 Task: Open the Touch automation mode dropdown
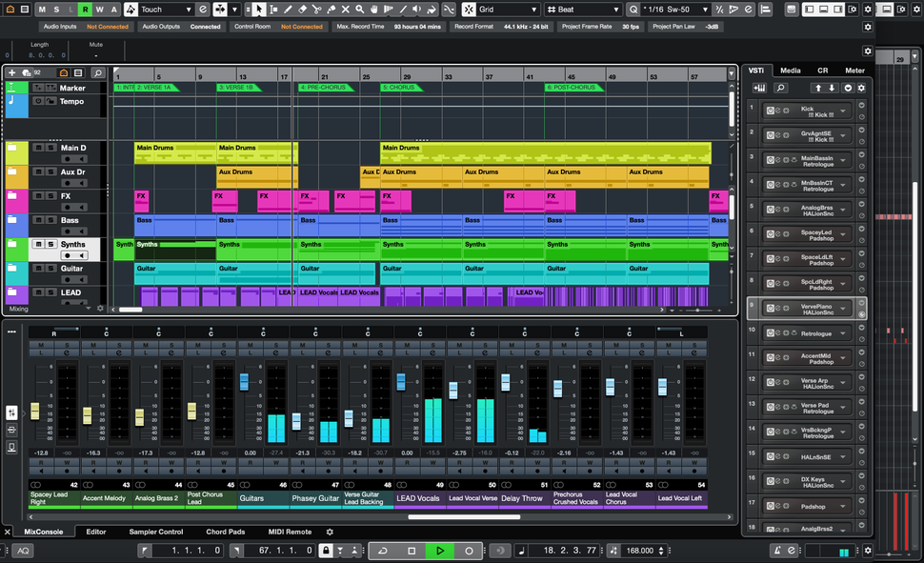click(x=162, y=9)
